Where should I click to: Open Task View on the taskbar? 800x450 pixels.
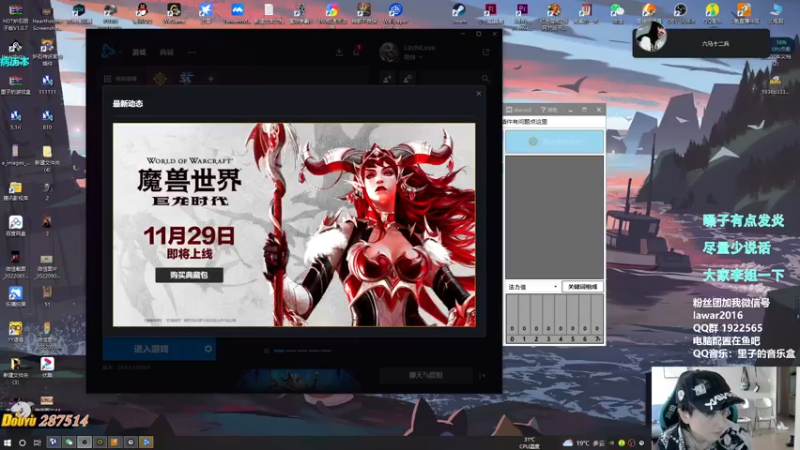coord(37,442)
